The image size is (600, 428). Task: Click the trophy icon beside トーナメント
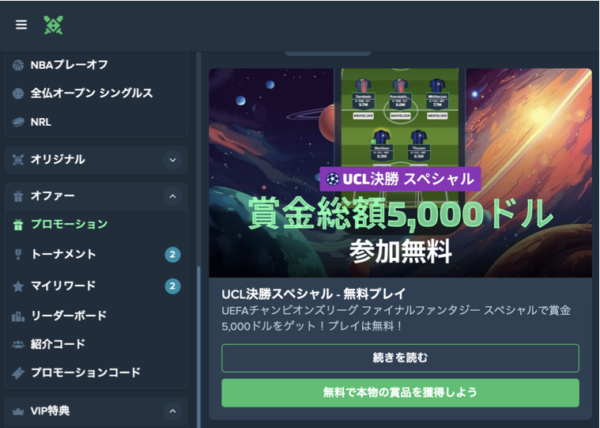point(18,254)
